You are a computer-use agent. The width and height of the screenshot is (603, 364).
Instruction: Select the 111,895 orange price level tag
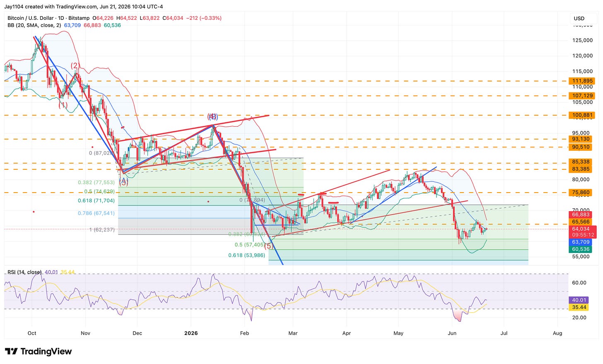[582, 81]
